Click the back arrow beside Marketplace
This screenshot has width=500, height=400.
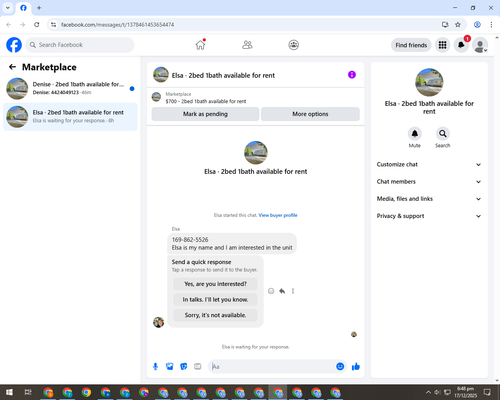coord(12,67)
